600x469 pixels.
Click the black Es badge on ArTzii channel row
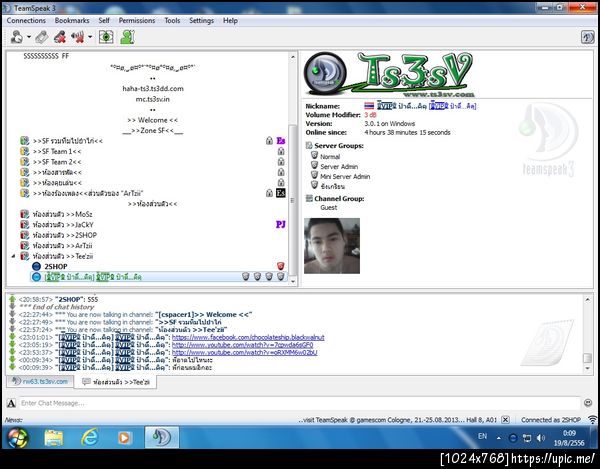[x=281, y=193]
